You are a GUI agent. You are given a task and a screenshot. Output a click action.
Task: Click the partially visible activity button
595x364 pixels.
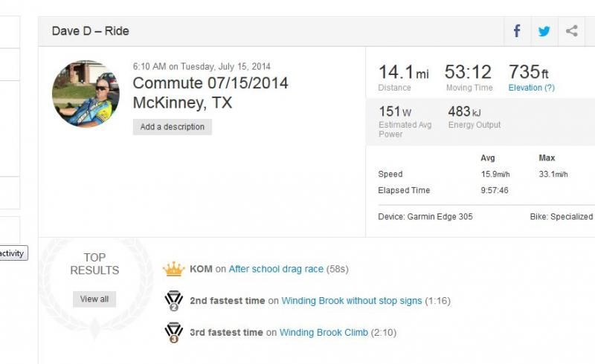pos(13,253)
